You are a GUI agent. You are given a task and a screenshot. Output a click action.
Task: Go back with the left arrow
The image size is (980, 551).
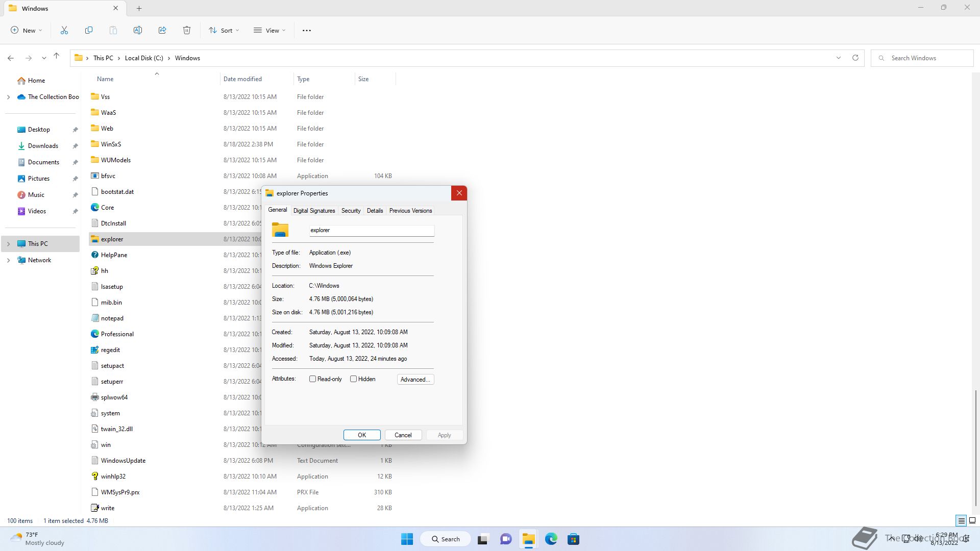click(11, 58)
